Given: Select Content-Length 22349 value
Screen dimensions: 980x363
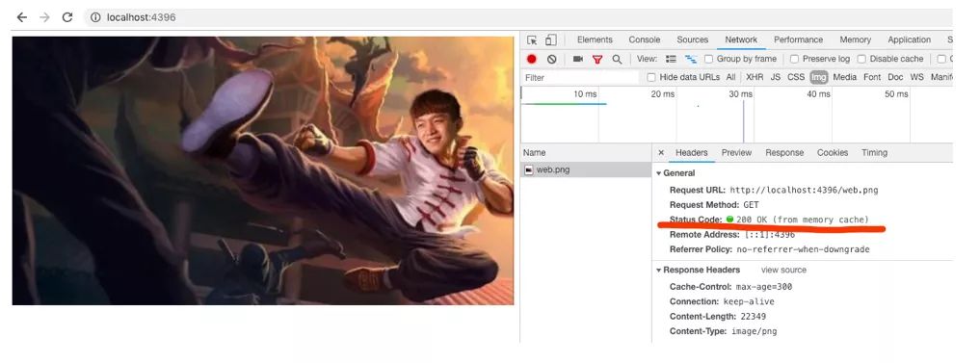Looking at the screenshot, I should tap(754, 316).
